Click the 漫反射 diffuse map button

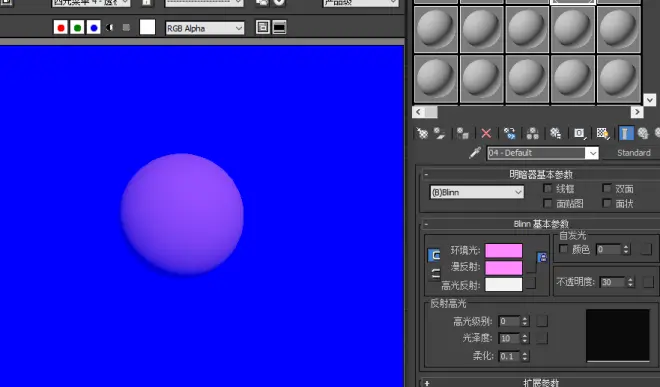coord(531,267)
